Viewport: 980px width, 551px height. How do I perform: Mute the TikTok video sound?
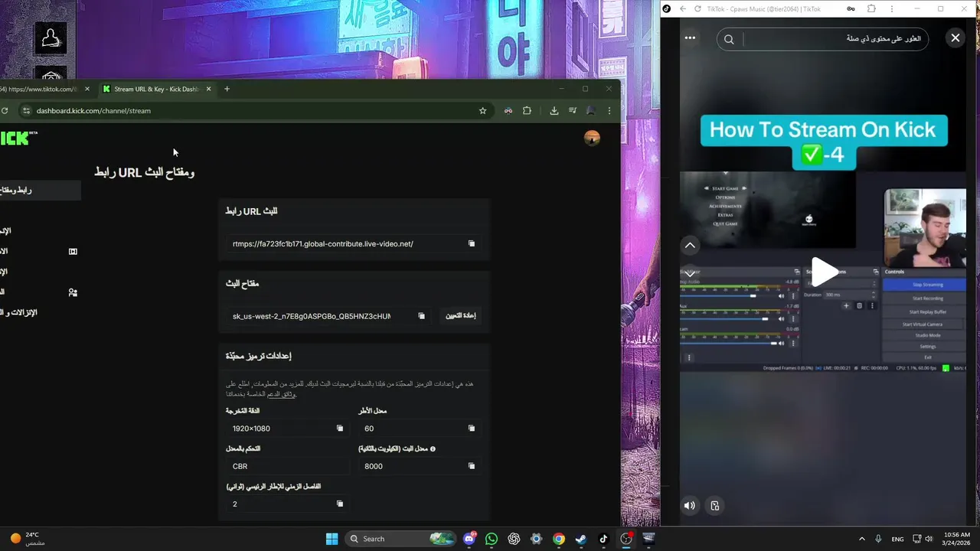point(690,505)
